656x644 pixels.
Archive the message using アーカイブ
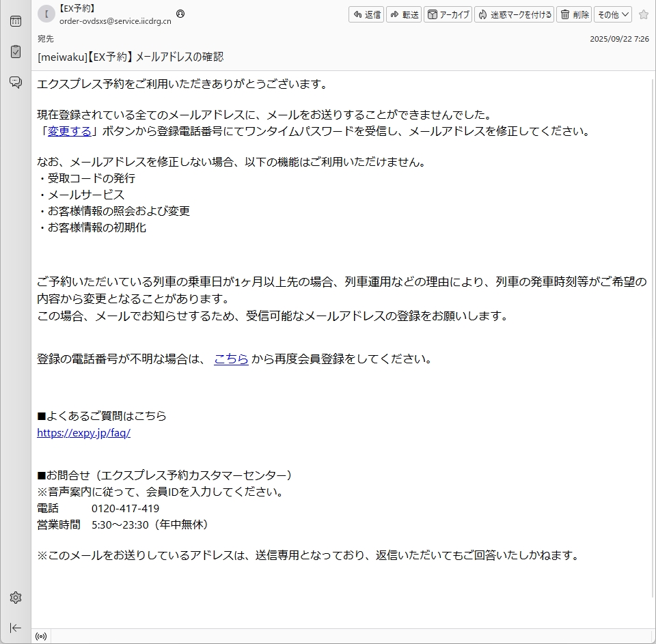[448, 14]
